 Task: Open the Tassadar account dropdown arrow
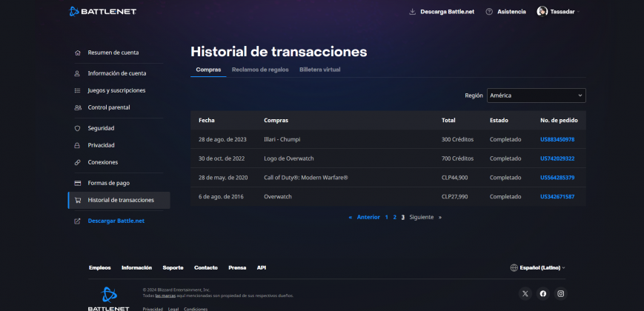pos(578,12)
